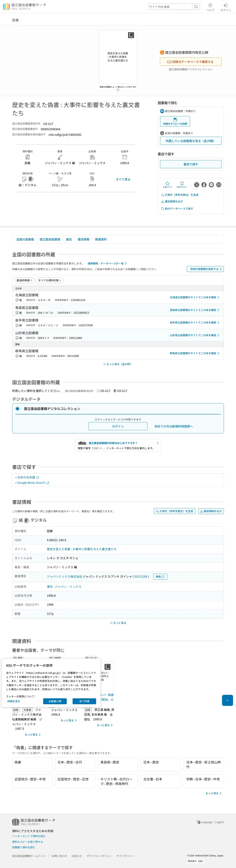Image resolution: width=236 pixels, height=868 pixels.
Task: Switch to 書誌情報 tab
Action: coord(83,239)
